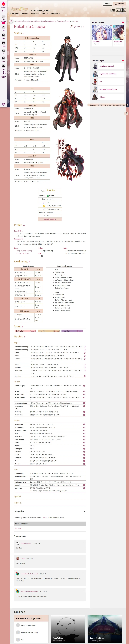Viewport: 129px width, 644px height.
Task: Edit the Profile section pencil icon
Action: [x=24, y=226]
